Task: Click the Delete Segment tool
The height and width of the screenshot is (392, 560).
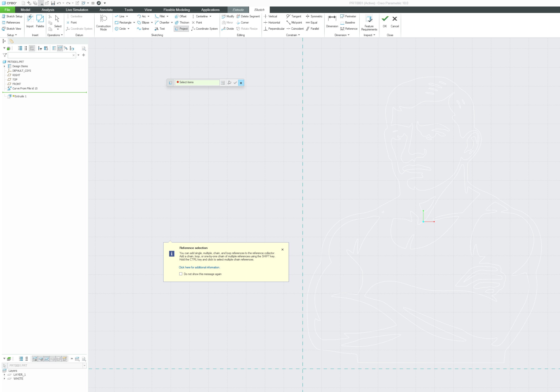Action: pyautogui.click(x=248, y=16)
